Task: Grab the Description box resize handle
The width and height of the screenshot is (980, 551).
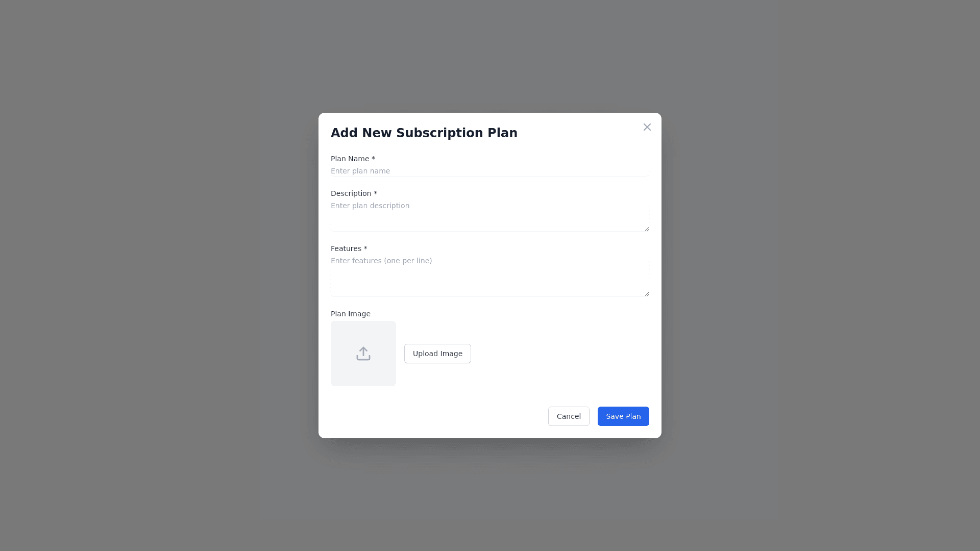Action: (x=647, y=229)
